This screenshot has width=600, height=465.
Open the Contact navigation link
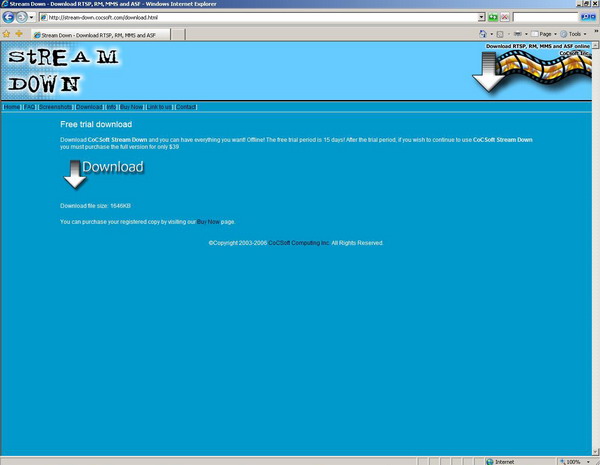(186, 107)
